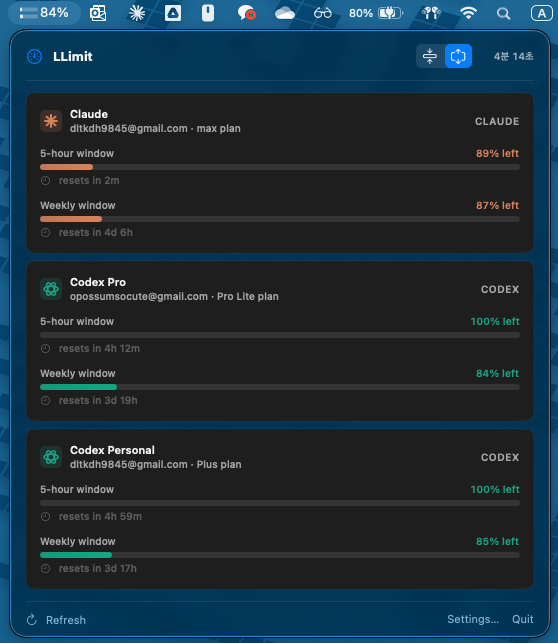
Task: Open the Outlook menu bar icon
Action: point(98,13)
